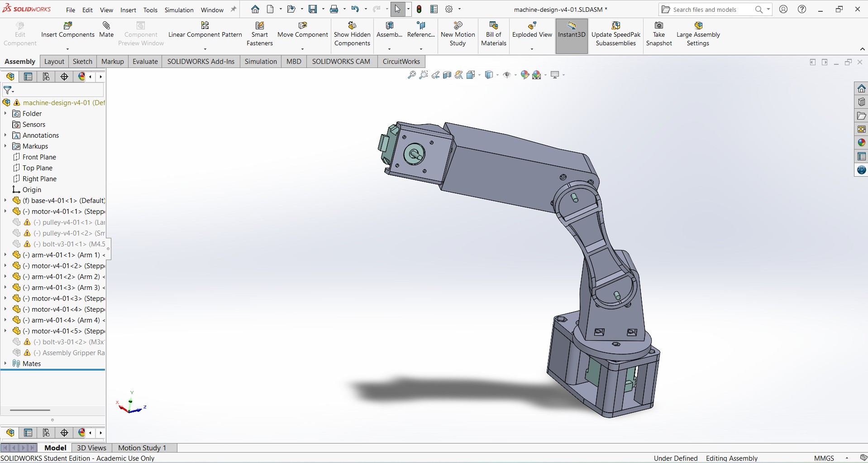The width and height of the screenshot is (868, 463).
Task: Start a New Motion Study
Action: 458,34
